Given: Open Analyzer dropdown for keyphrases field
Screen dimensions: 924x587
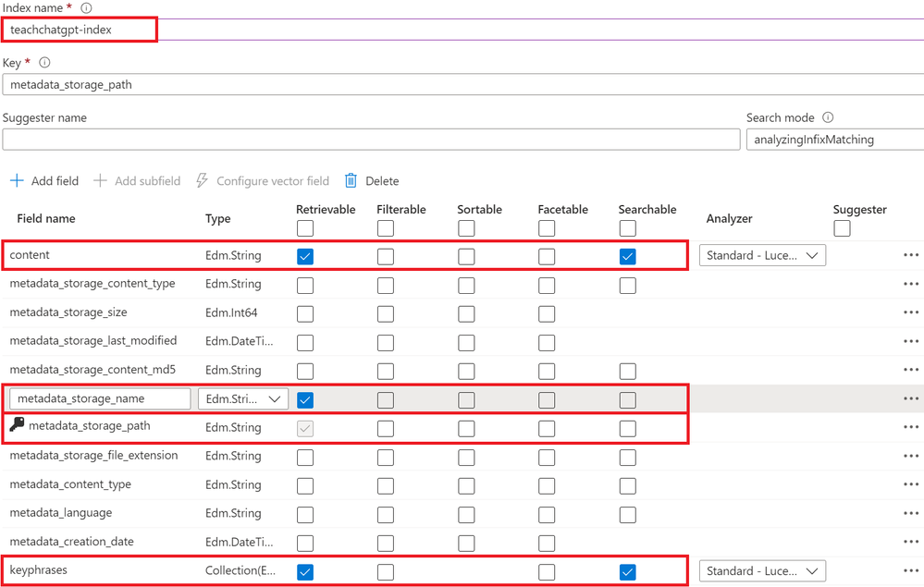Looking at the screenshot, I should (762, 571).
